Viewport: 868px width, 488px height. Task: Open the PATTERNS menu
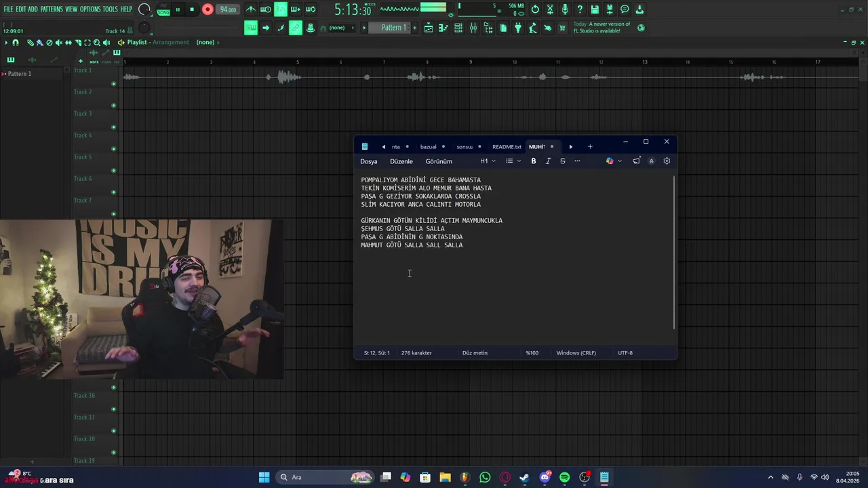52,9
